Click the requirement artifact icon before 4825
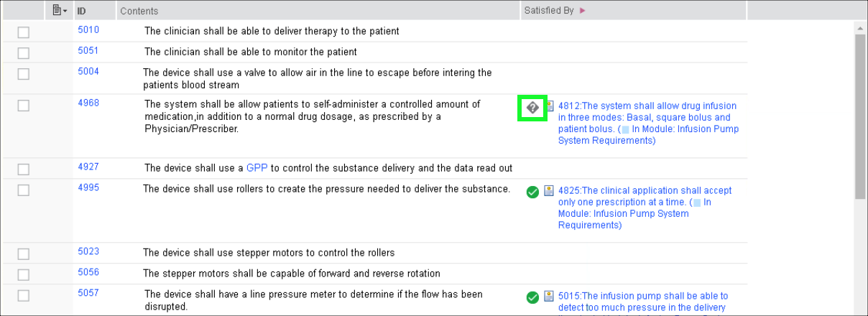Viewport: 868px width, 316px height. pos(550,191)
